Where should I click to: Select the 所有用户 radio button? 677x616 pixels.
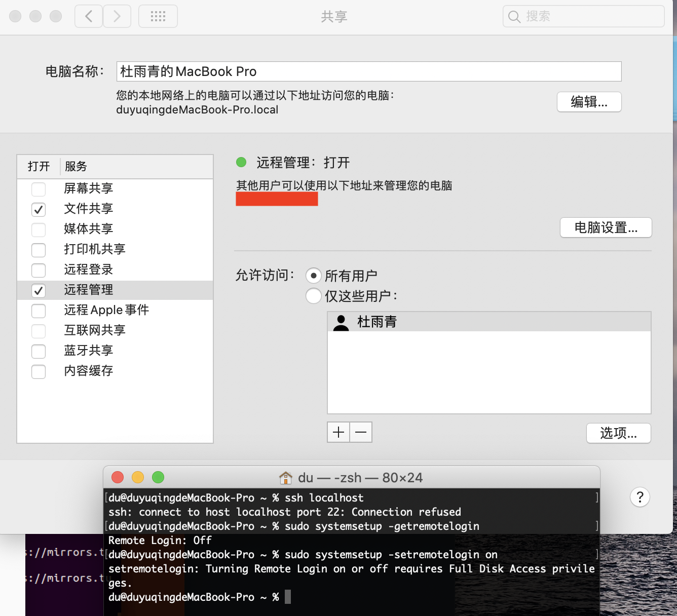click(x=314, y=276)
